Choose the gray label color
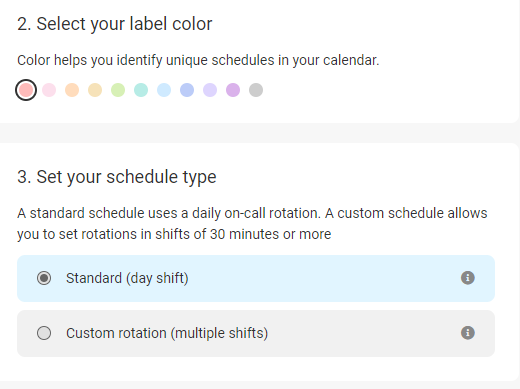Screen dimensions: 520x389 click(256, 90)
